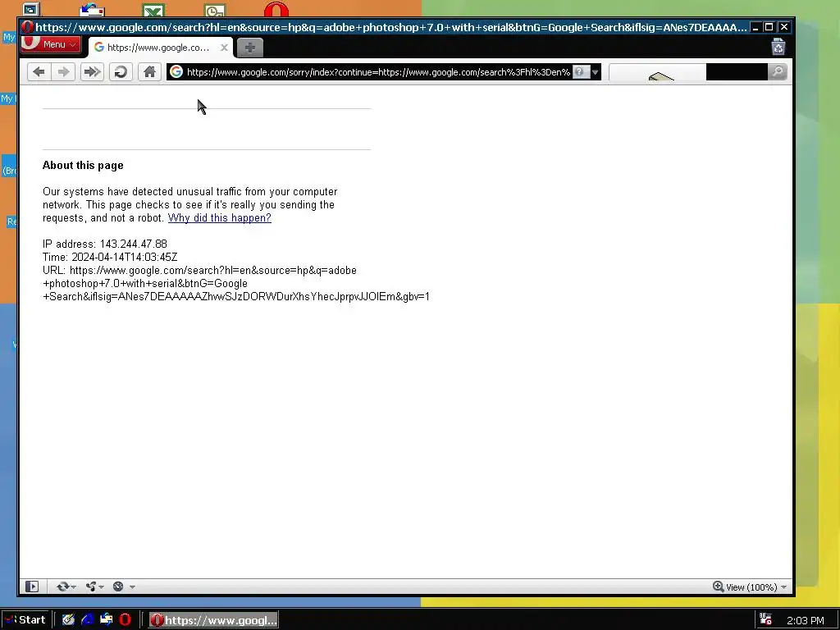Click the IP address 143.244.47.88 text

click(x=105, y=244)
